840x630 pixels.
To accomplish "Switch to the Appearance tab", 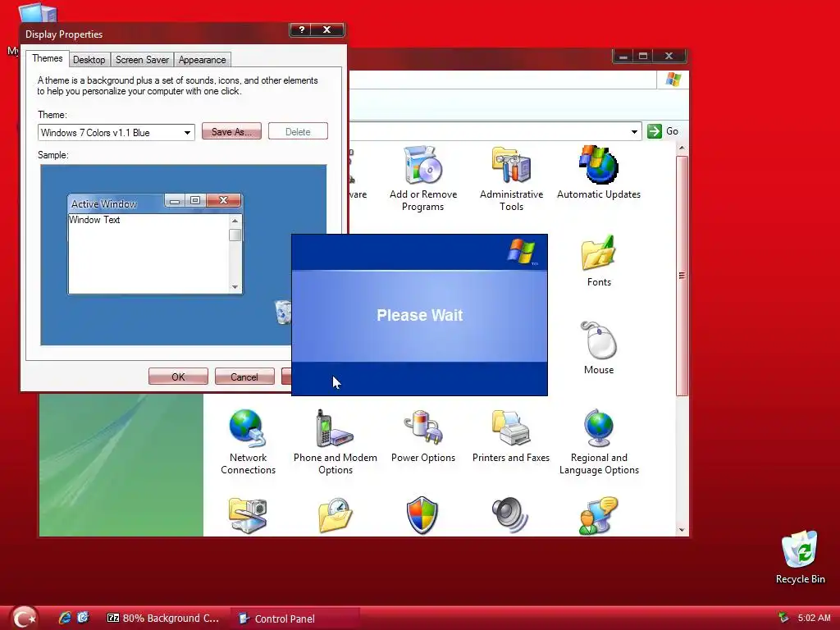I will click(202, 59).
